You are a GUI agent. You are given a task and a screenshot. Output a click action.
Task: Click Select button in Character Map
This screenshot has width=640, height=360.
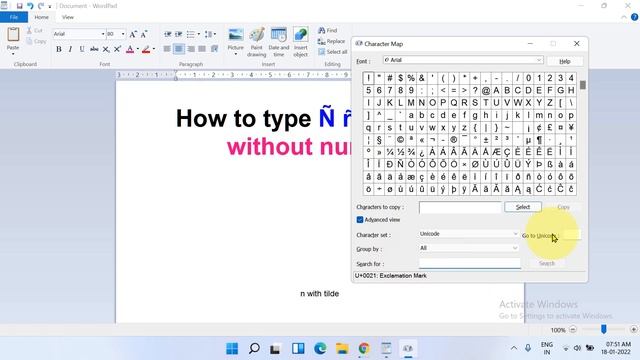click(x=523, y=207)
